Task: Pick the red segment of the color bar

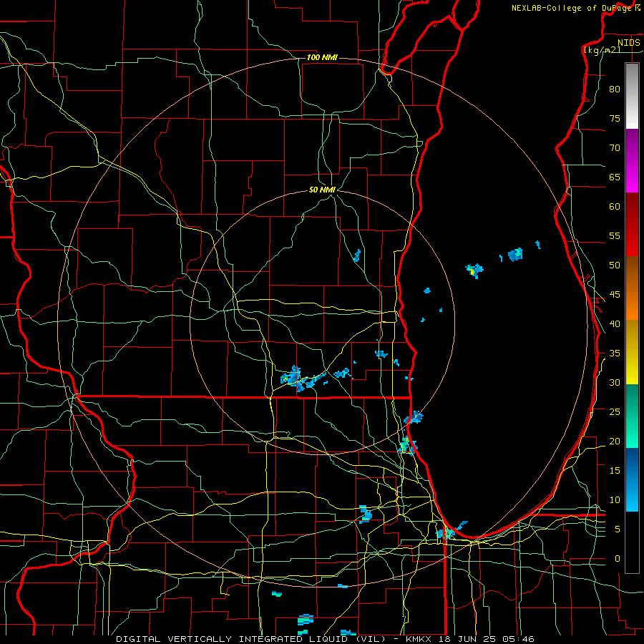Action: point(632,225)
